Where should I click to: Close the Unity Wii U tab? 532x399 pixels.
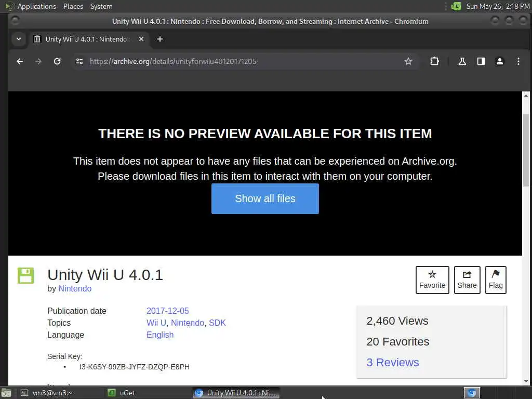pos(141,39)
